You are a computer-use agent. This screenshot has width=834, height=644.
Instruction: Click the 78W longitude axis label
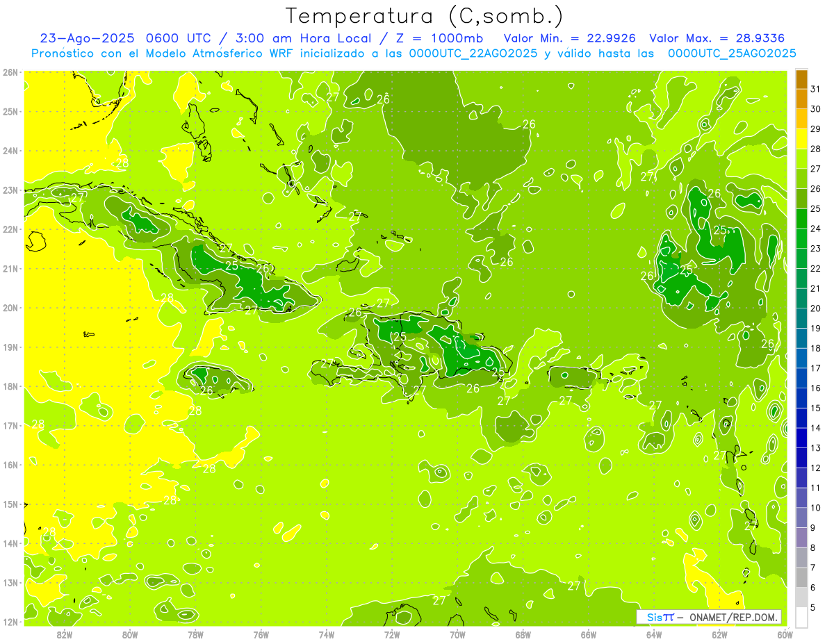[195, 634]
